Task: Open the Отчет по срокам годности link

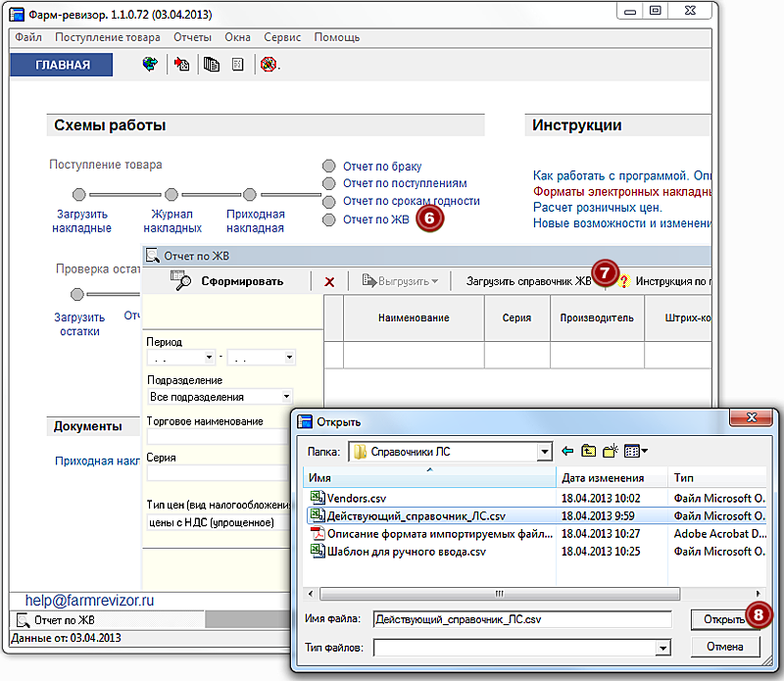Action: pos(411,201)
